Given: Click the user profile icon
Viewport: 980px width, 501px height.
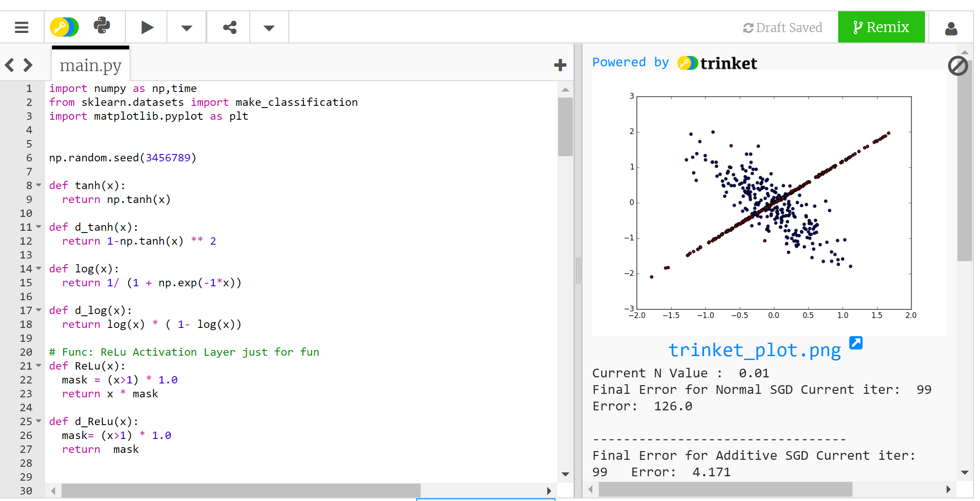Looking at the screenshot, I should (x=951, y=29).
